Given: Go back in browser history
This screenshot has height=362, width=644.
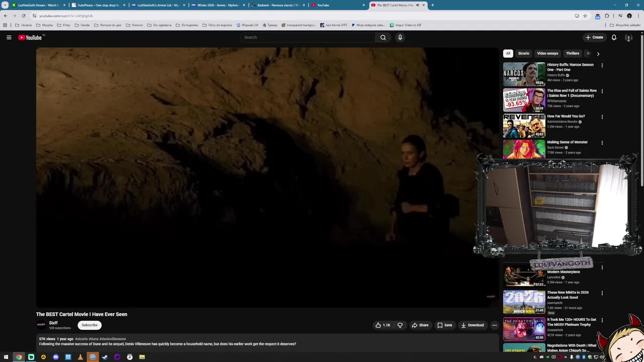Looking at the screenshot, I should click(x=6, y=16).
